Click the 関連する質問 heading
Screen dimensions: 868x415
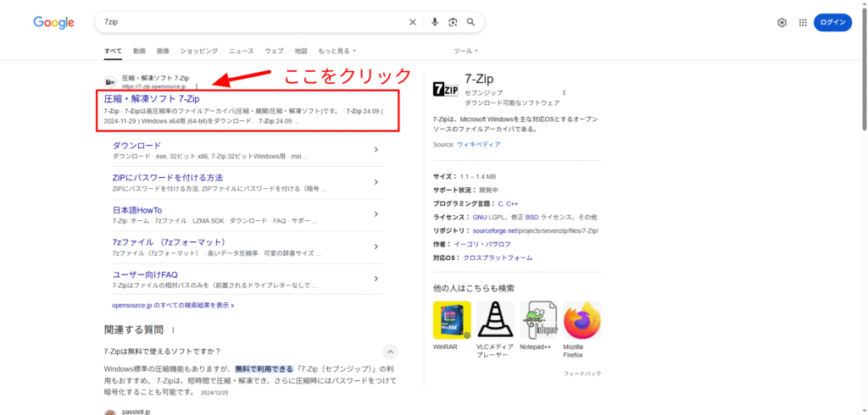pyautogui.click(x=134, y=330)
